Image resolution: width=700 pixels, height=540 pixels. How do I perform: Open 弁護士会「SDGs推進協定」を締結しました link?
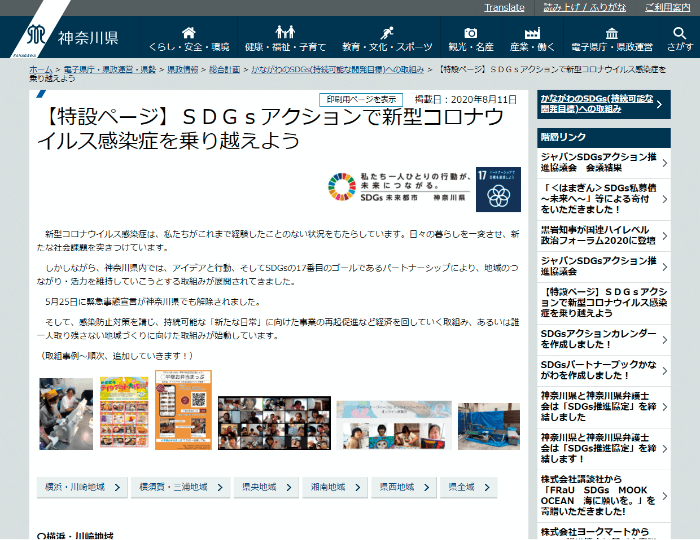pyautogui.click(x=604, y=407)
